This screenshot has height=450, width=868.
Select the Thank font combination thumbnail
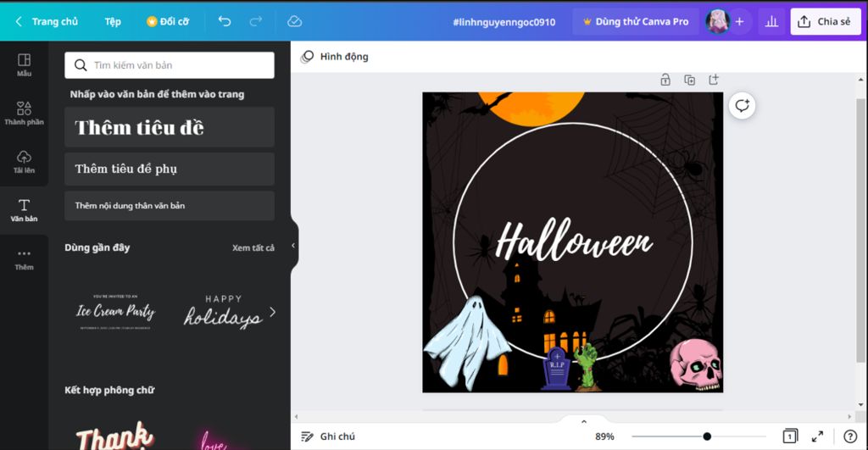(x=114, y=435)
